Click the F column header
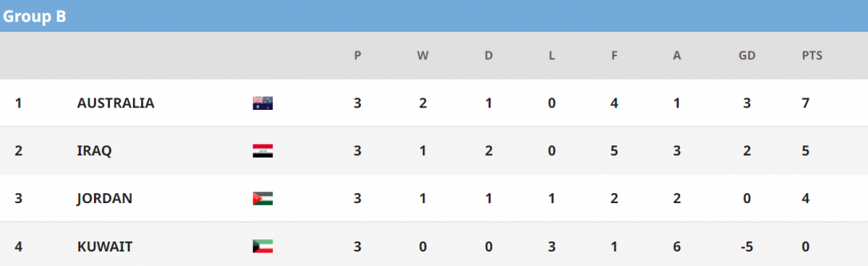 coord(614,56)
